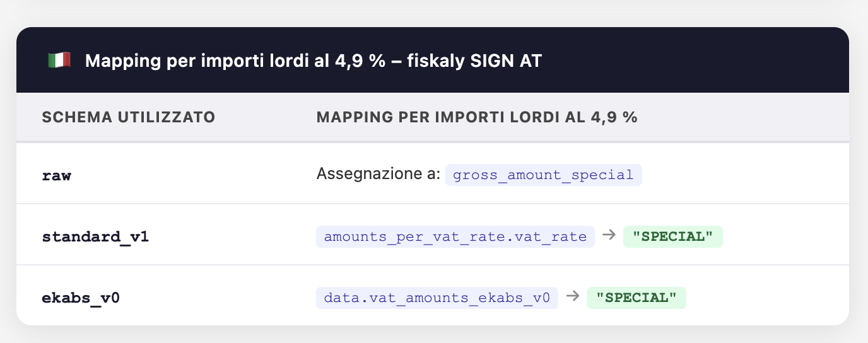This screenshot has height=343, width=868.
Task: Click the Italian flag icon in title
Action: [x=59, y=61]
